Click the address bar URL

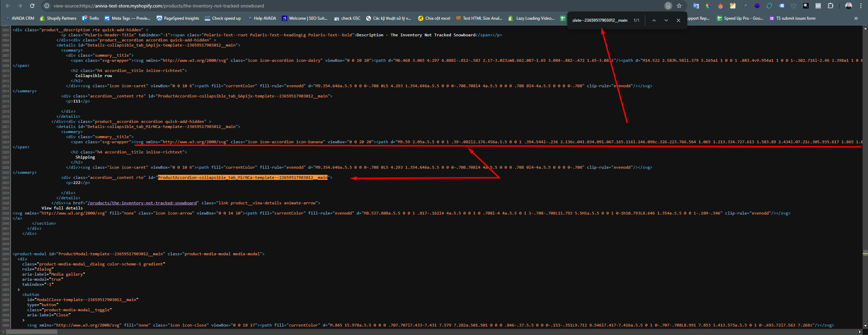pos(159,6)
